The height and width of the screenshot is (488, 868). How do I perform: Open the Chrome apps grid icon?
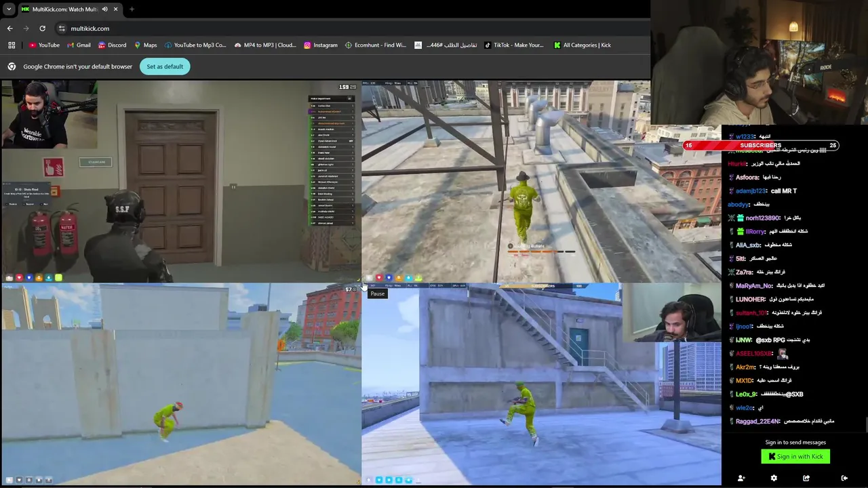coord(12,45)
